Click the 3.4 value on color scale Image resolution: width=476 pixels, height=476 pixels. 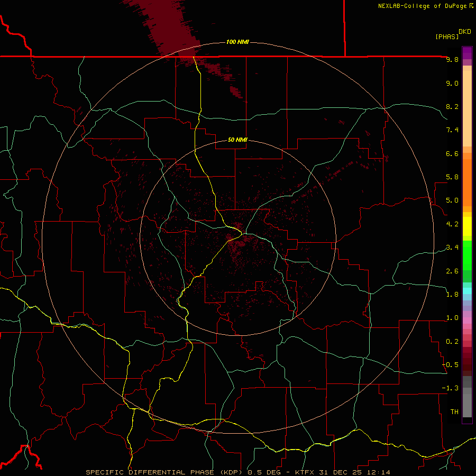click(x=452, y=248)
